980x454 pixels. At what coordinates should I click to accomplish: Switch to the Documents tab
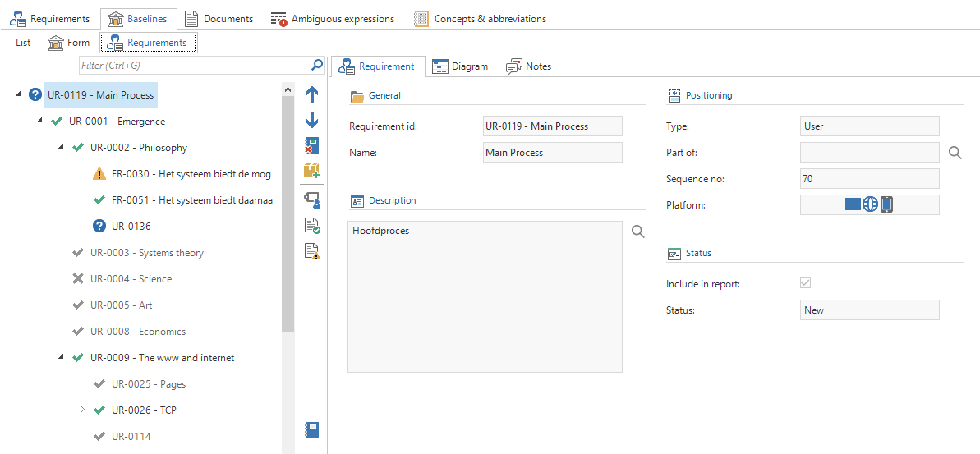coord(219,18)
